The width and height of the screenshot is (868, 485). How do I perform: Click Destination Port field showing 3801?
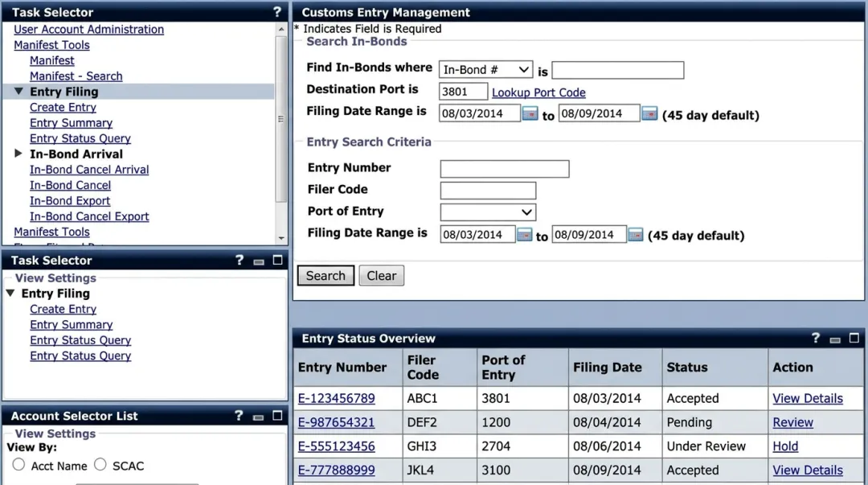click(x=464, y=92)
